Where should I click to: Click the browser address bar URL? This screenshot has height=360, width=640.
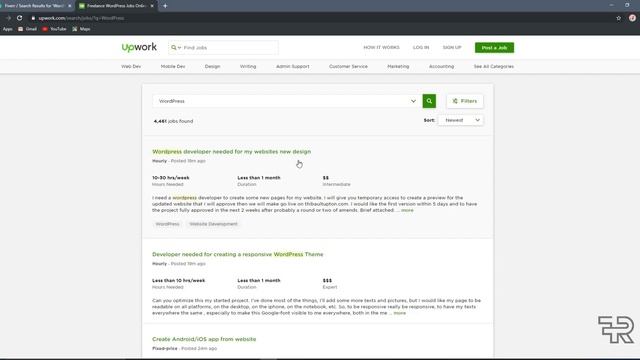click(x=81, y=18)
